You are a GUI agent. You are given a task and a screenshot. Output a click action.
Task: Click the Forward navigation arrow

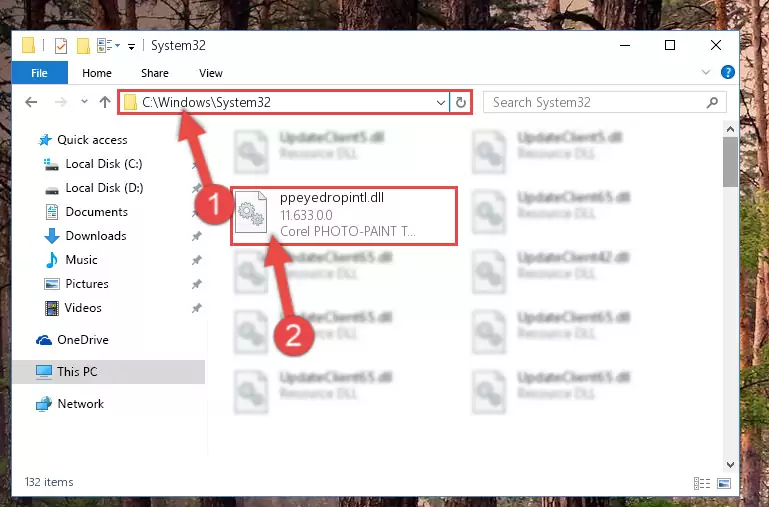tap(60, 102)
